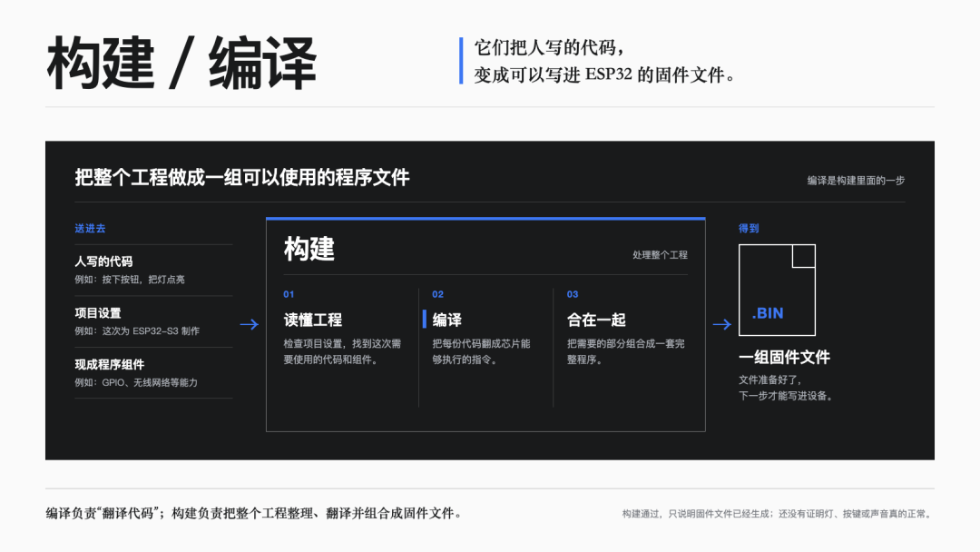Select the heading 一组固件文件
This screenshot has width=980, height=552.
784,358
